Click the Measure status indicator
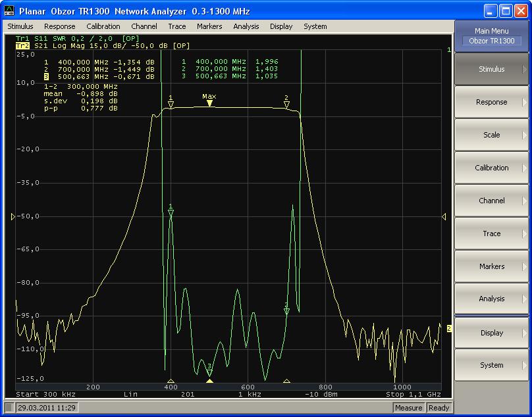The height and width of the screenshot is (417, 532). pos(408,408)
